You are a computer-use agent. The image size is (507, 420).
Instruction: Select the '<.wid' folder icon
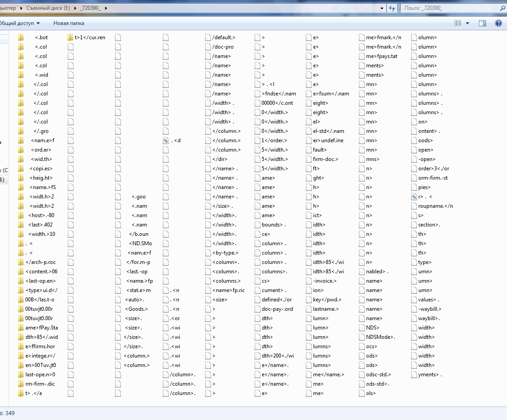coord(21,75)
